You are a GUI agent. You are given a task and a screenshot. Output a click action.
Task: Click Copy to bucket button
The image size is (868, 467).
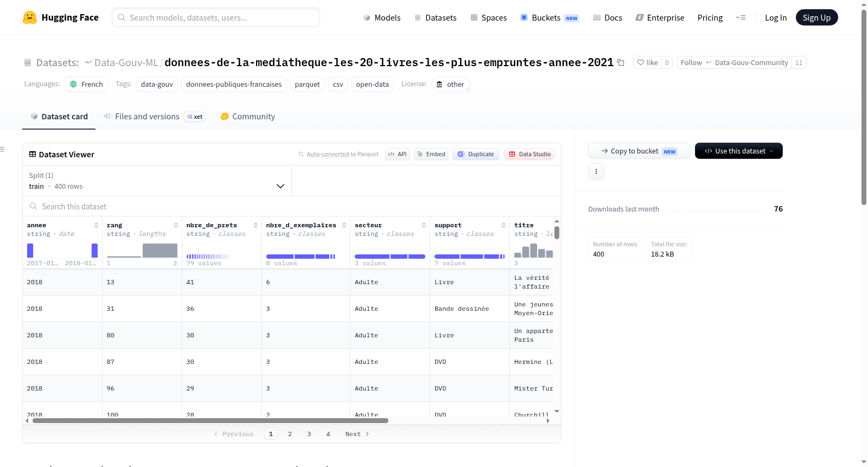point(639,151)
